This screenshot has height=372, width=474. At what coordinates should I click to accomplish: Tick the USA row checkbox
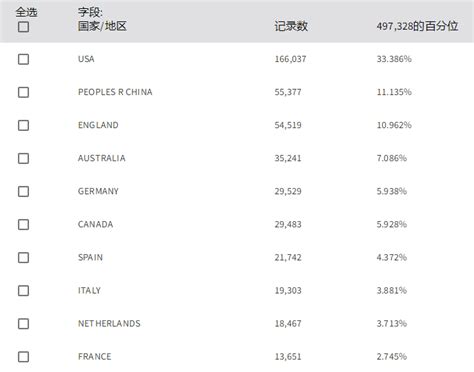(x=23, y=59)
